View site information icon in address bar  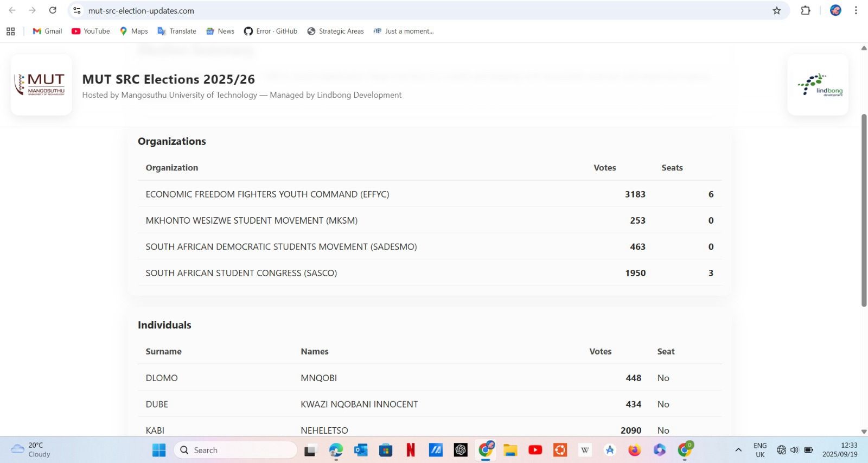(x=77, y=10)
